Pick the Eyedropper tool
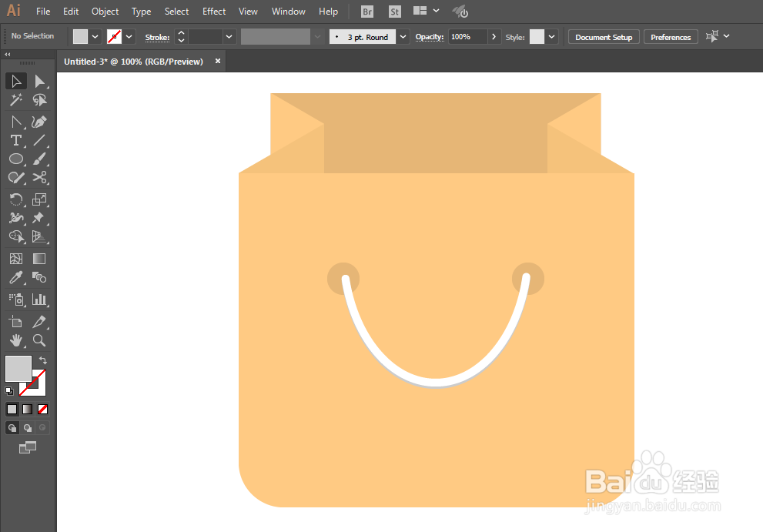This screenshot has height=532, width=763. click(x=16, y=277)
